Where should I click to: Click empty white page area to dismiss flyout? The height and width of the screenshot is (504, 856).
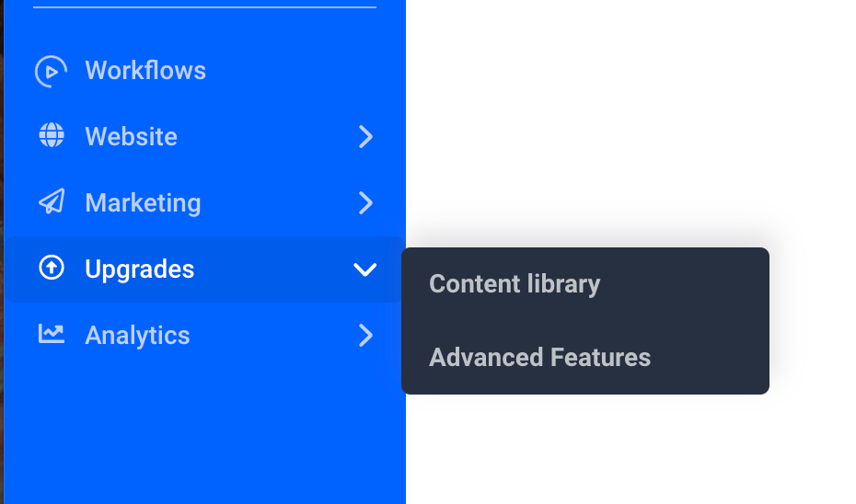click(628, 109)
